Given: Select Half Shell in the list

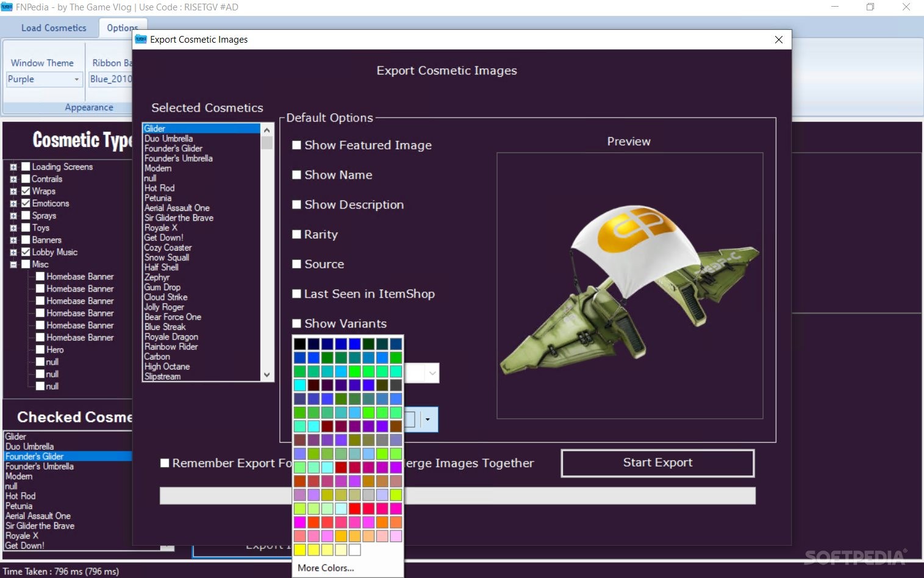Looking at the screenshot, I should 161,268.
